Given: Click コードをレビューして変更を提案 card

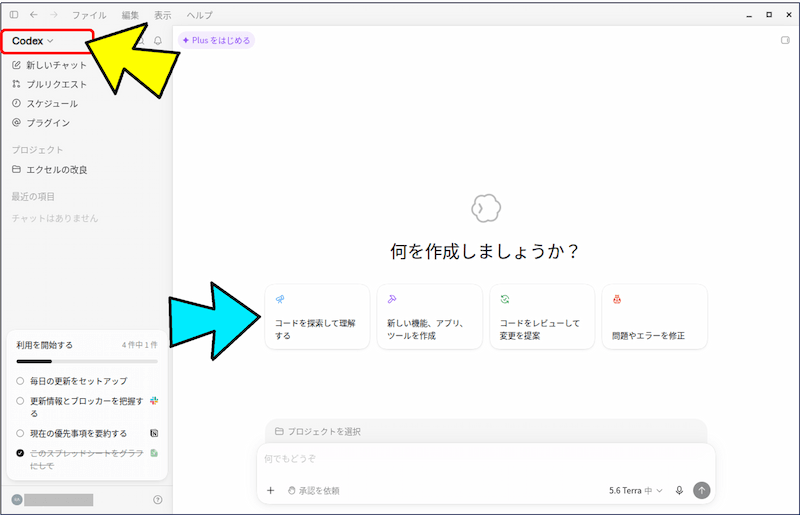Looking at the screenshot, I should click(542, 316).
